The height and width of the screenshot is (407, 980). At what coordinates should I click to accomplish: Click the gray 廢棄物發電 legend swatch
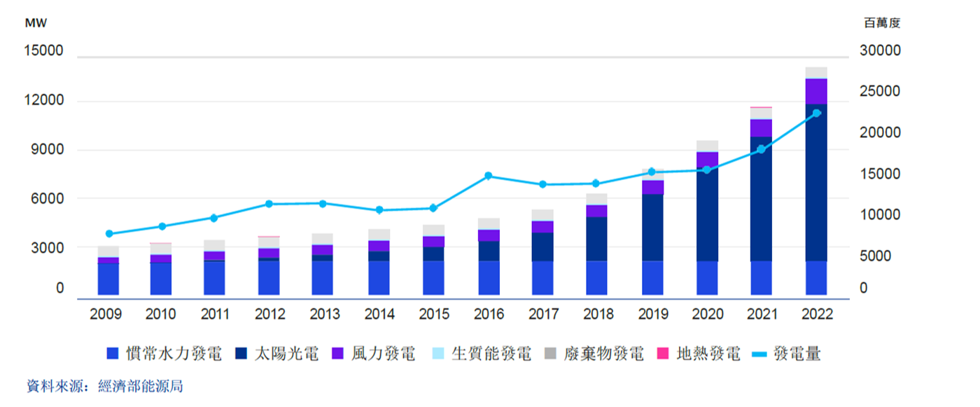point(549,354)
